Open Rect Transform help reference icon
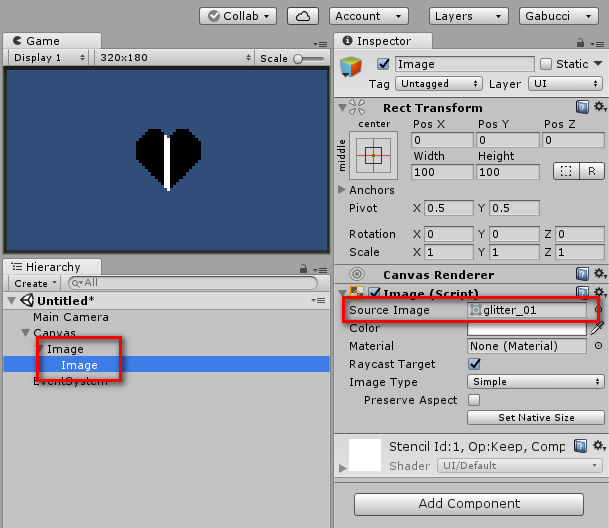 click(x=582, y=107)
